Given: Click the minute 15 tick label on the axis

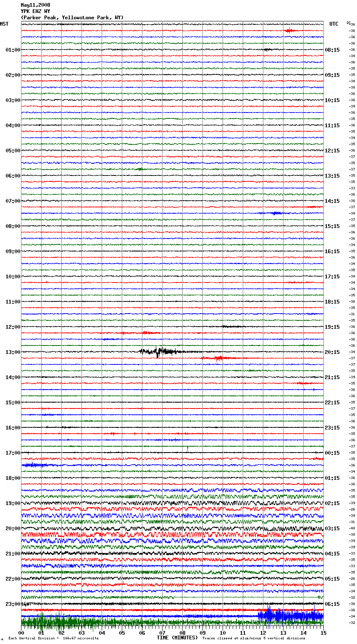Looking at the screenshot, I should 323,633.
